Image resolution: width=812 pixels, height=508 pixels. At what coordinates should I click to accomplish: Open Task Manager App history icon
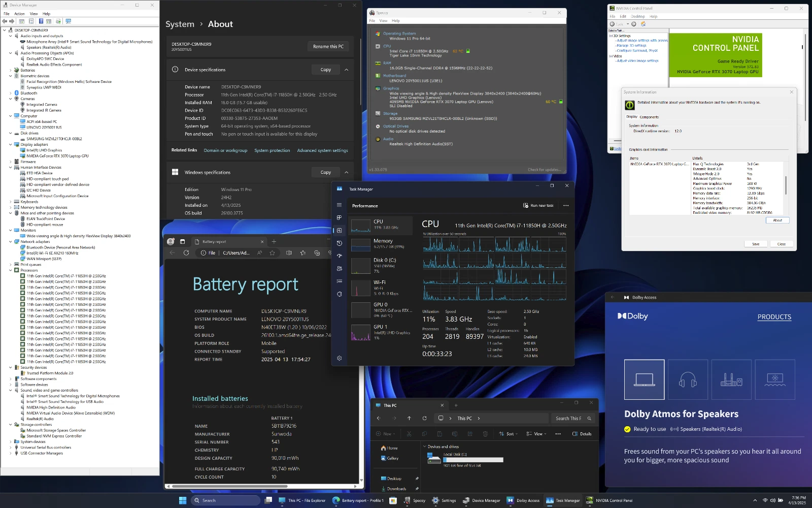point(339,243)
